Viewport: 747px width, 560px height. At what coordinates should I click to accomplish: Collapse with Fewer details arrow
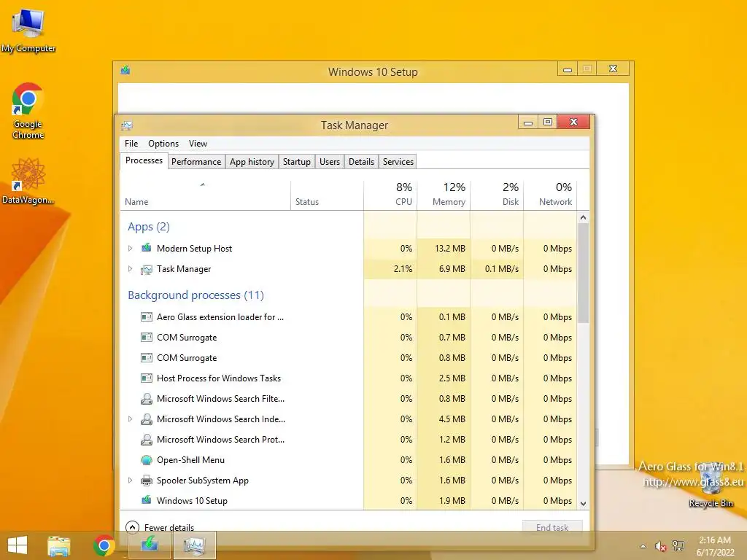132,527
